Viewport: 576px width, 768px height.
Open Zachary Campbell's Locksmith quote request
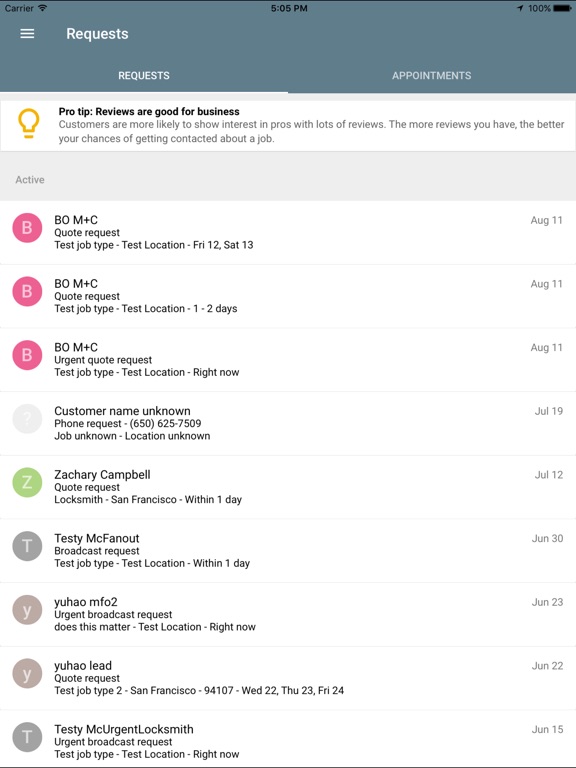288,487
